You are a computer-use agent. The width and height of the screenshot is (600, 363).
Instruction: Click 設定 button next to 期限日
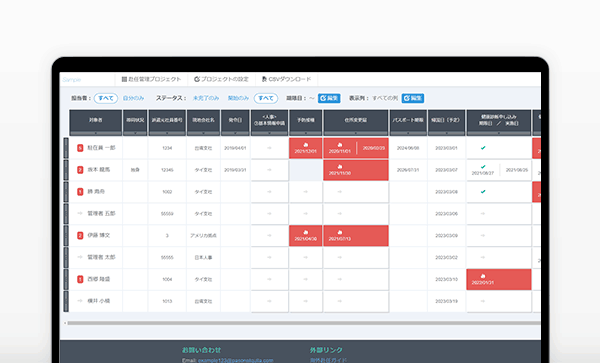click(329, 98)
